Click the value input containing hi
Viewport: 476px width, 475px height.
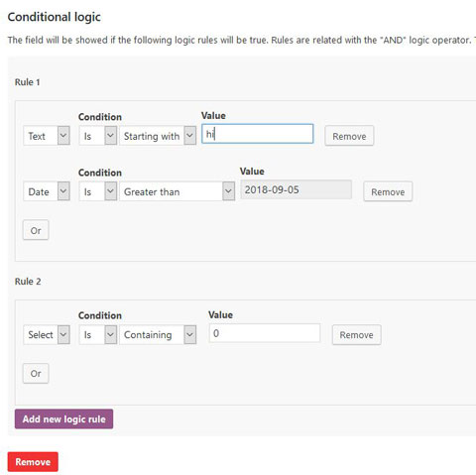pos(258,134)
